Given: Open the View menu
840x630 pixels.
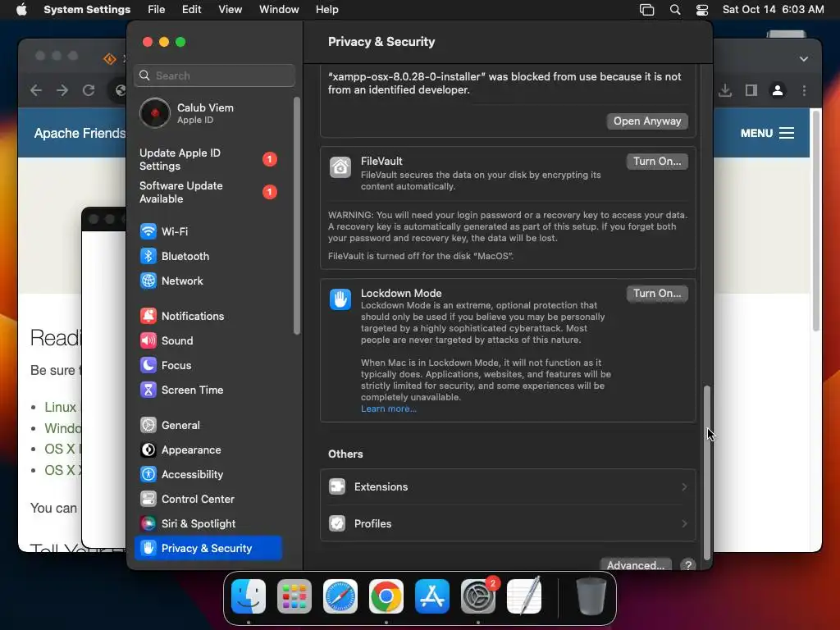Looking at the screenshot, I should click(x=230, y=9).
